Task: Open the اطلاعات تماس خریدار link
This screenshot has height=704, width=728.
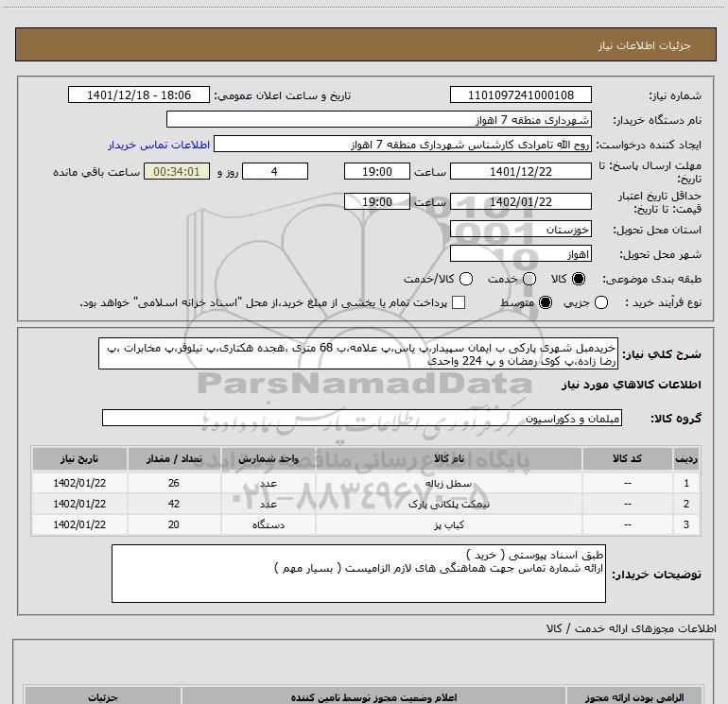Action: tap(159, 145)
